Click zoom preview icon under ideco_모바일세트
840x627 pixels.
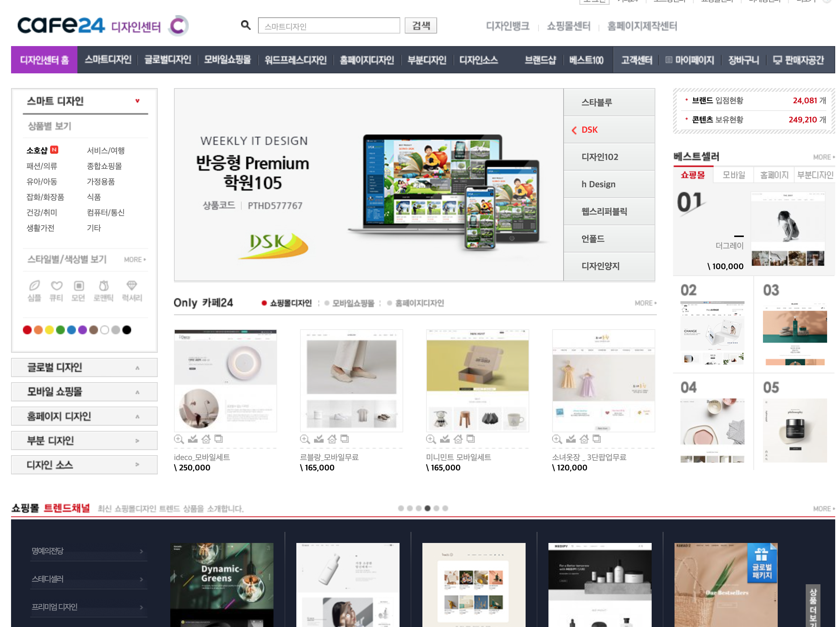[179, 439]
